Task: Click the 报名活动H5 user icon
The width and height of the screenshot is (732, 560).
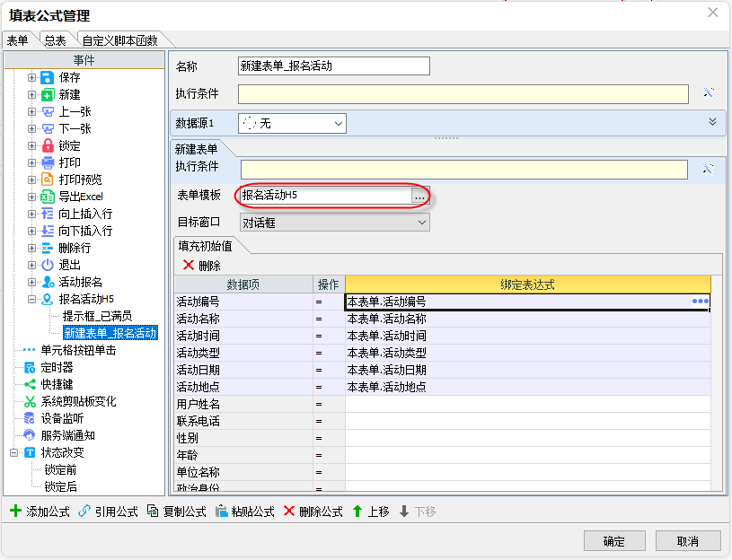Action: click(47, 299)
